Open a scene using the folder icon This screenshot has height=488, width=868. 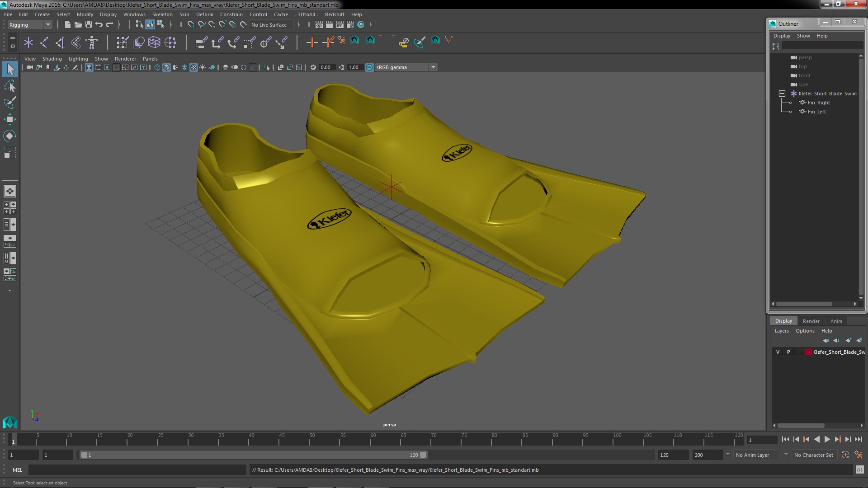(78, 24)
